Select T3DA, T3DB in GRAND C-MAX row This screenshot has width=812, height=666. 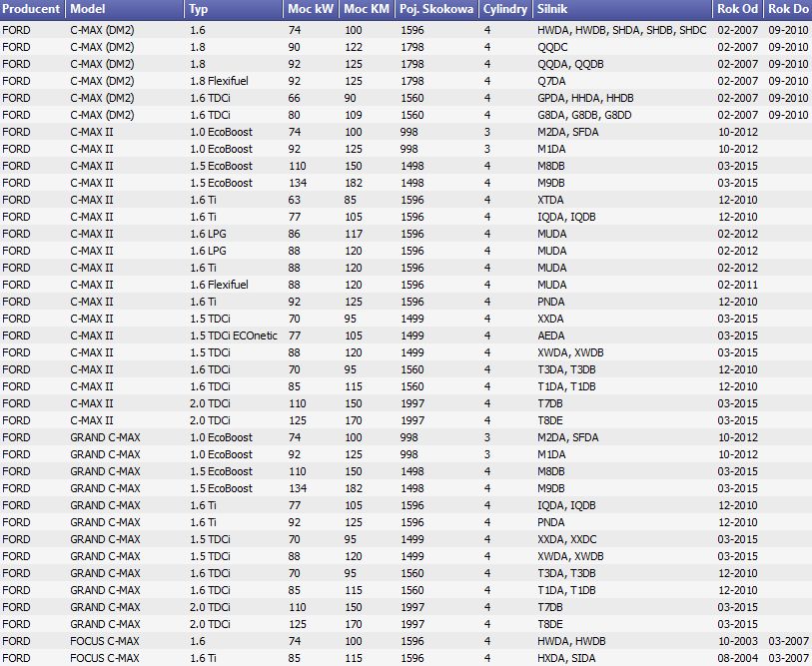pos(566,574)
